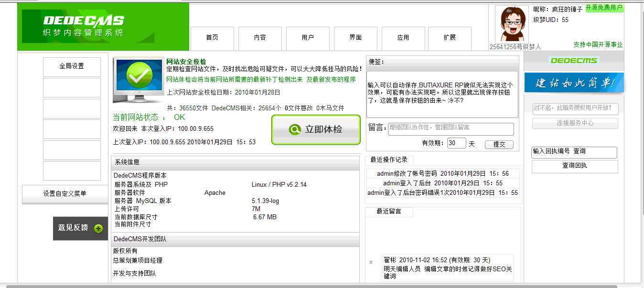Choose the 扩展 menu
644x288 pixels.
(450, 38)
